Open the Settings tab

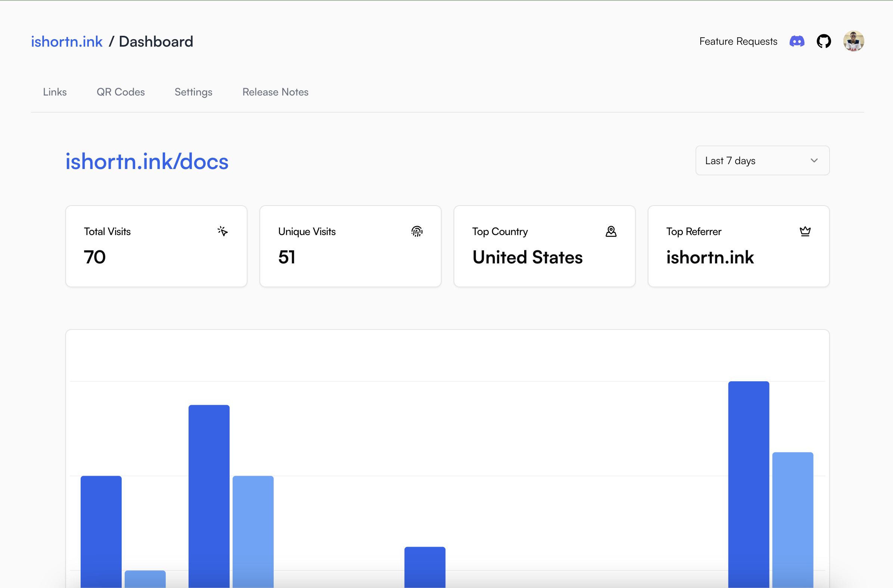[194, 92]
